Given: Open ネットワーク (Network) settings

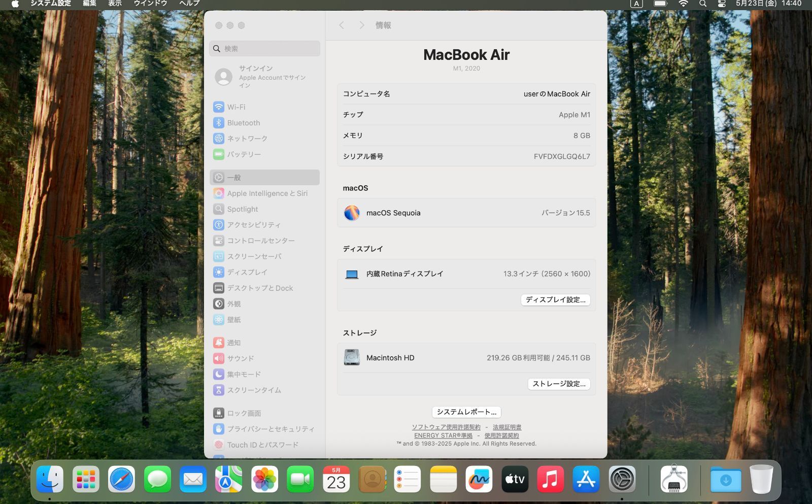Looking at the screenshot, I should [x=264, y=139].
